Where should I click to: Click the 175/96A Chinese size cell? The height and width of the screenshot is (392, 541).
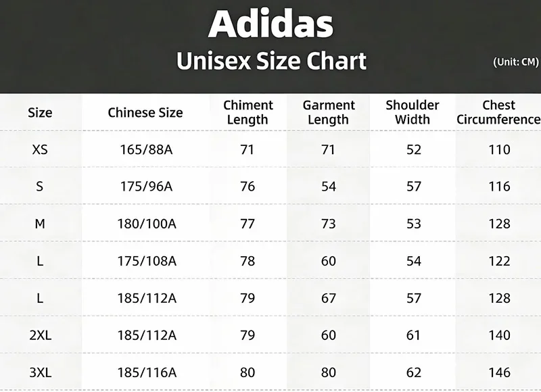[x=146, y=187]
